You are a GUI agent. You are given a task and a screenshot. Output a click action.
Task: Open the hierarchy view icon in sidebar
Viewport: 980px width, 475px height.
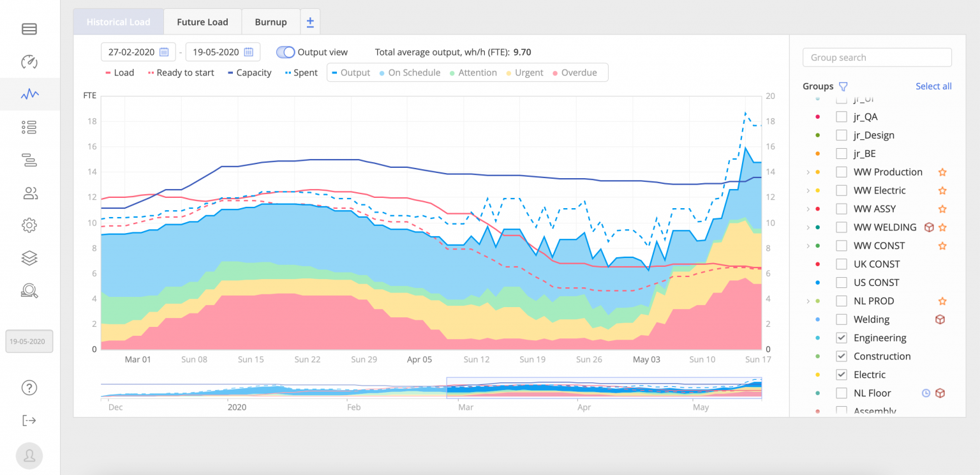pyautogui.click(x=29, y=160)
